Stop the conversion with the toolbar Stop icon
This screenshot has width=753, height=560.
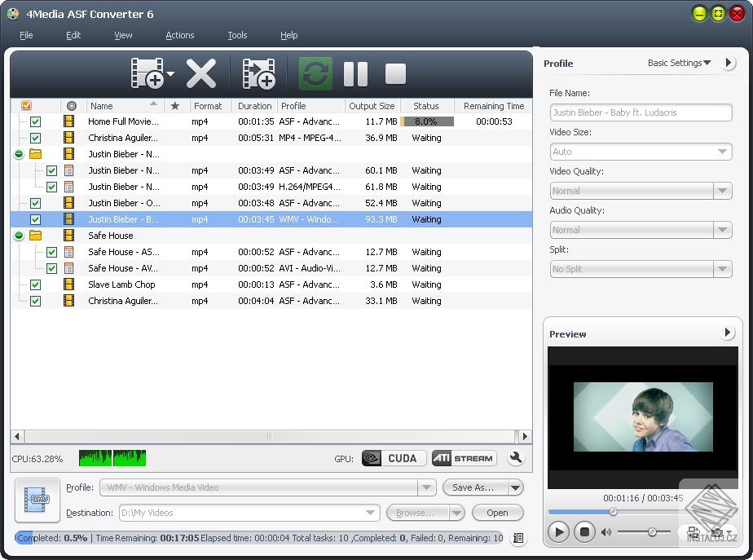point(395,74)
